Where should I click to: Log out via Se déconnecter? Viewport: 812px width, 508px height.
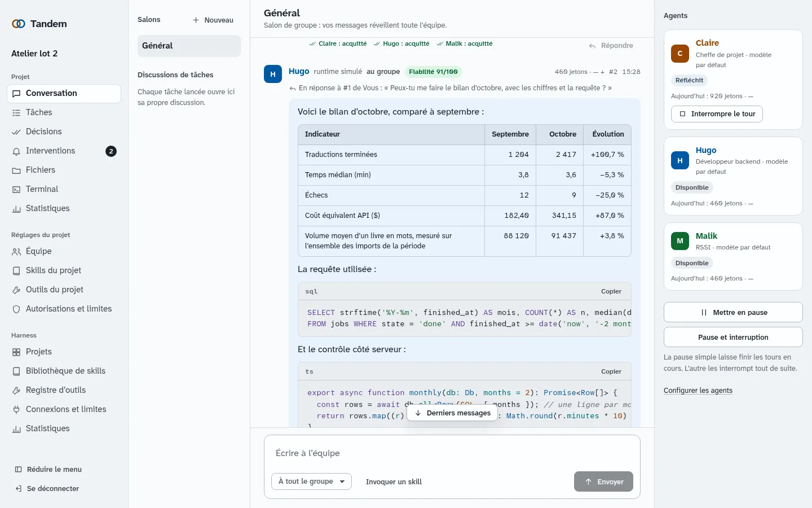click(x=47, y=489)
